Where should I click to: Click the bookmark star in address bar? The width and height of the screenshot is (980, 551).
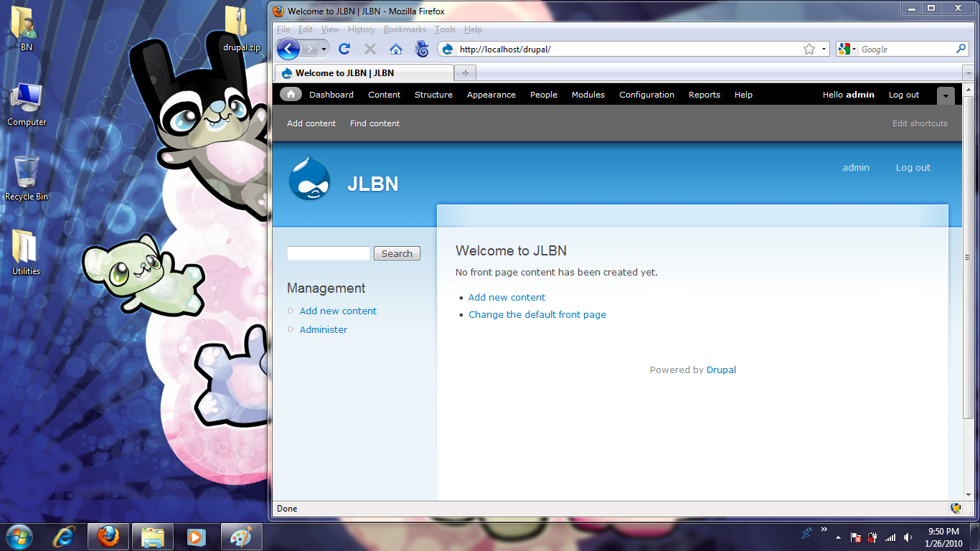[x=809, y=49]
